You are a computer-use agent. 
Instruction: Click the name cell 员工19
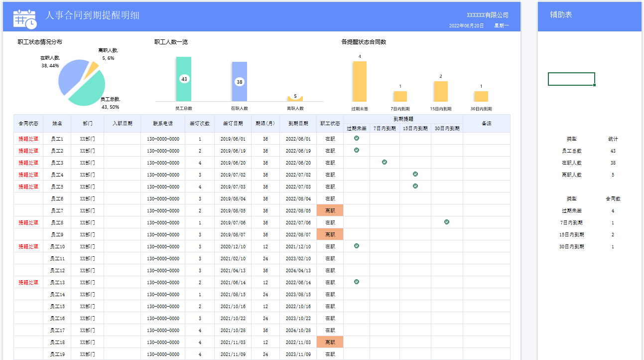click(57, 354)
